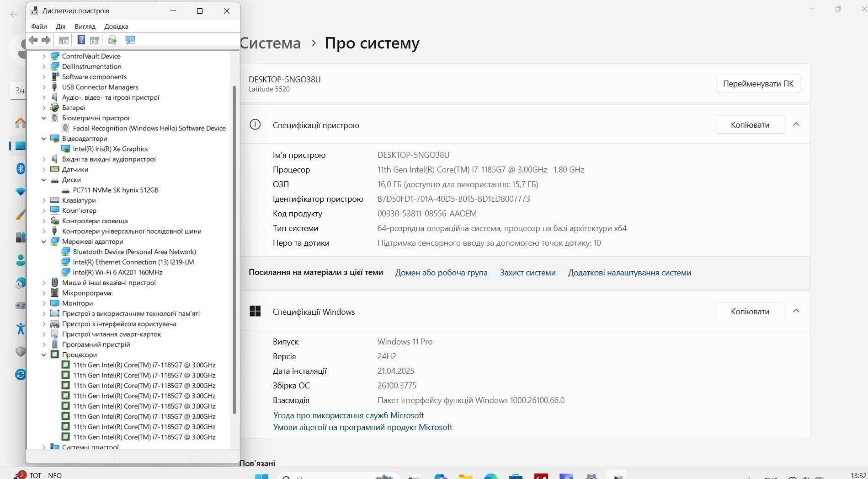Click the Контролери сховища icon
868x479 pixels.
[x=55, y=221]
